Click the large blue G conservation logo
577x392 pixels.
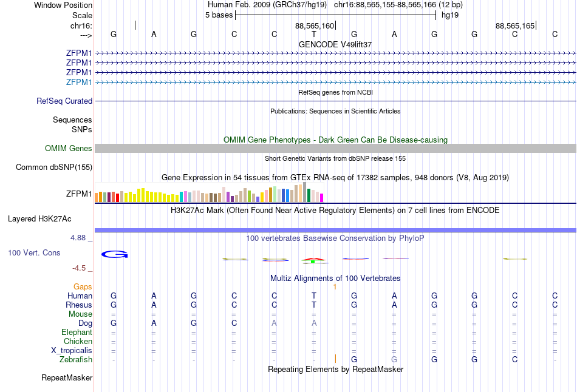pyautogui.click(x=114, y=254)
